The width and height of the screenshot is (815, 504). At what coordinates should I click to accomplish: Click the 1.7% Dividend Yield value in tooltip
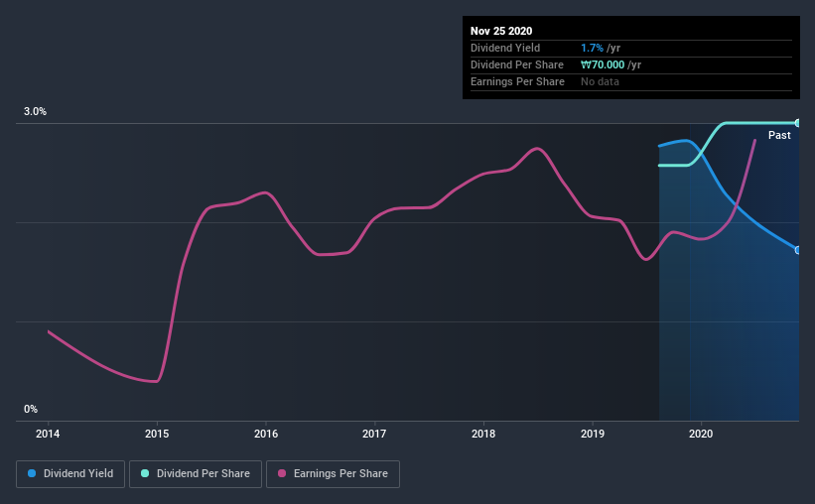click(x=592, y=48)
